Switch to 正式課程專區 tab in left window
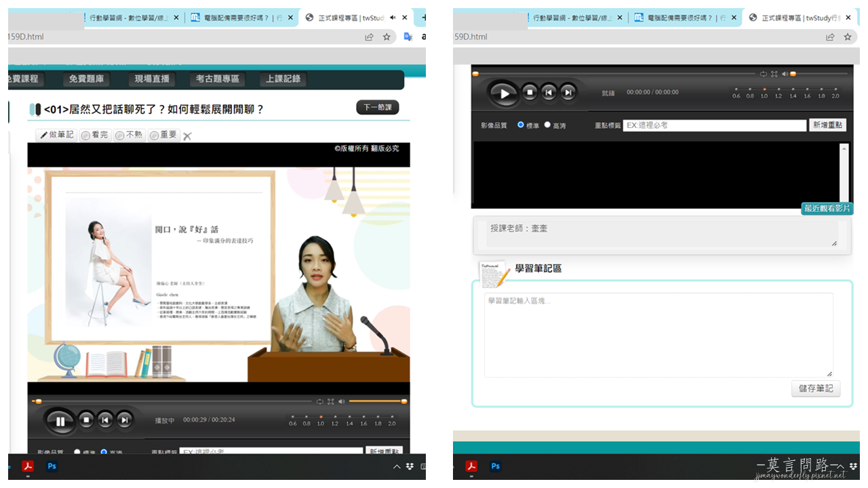Viewport: 868px width, 488px height. tap(355, 18)
